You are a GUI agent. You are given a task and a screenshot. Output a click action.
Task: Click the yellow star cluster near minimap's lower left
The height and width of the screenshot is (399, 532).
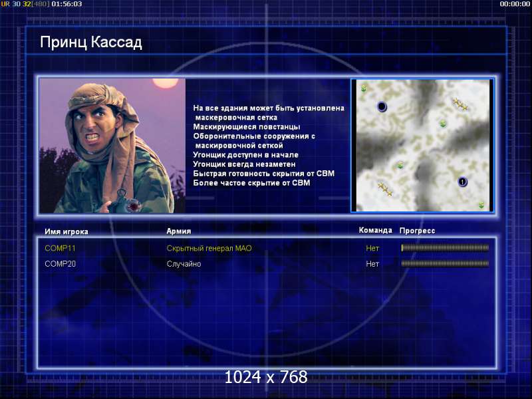385,189
